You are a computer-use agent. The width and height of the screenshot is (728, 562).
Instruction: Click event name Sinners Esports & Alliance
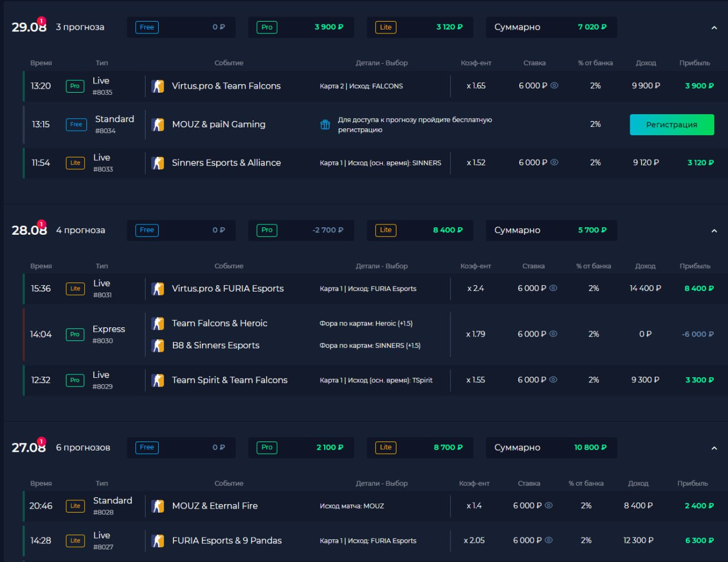226,163
